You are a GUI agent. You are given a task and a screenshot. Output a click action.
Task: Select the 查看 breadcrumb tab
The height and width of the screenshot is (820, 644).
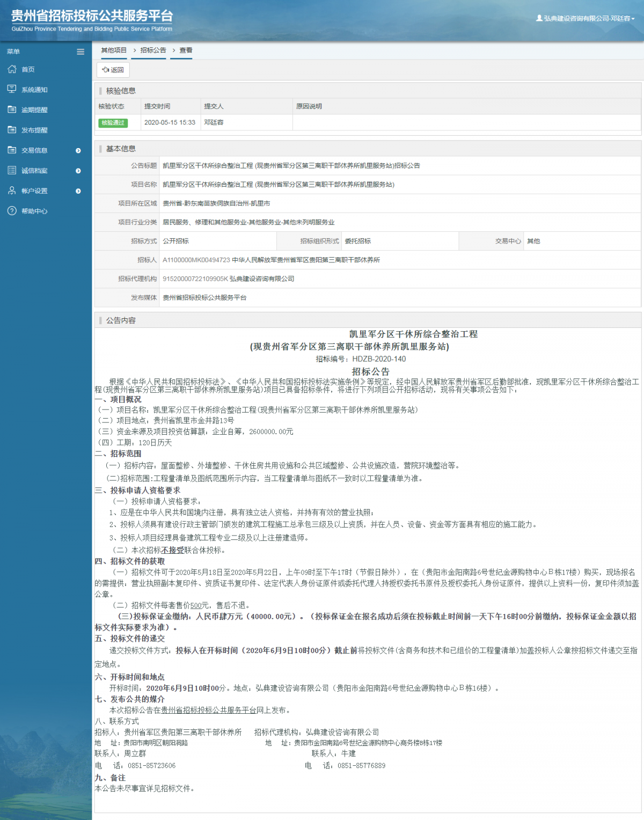(186, 50)
